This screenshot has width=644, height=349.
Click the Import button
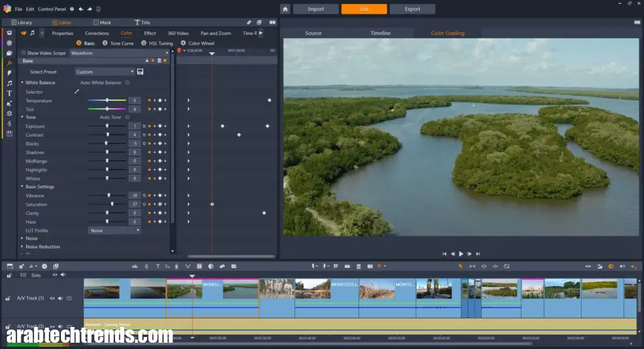click(316, 9)
